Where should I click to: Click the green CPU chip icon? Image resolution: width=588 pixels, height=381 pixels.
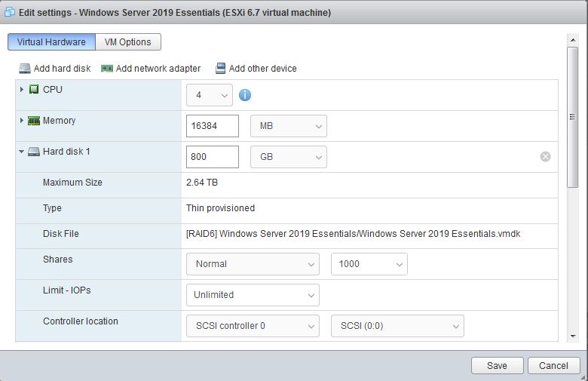(x=34, y=90)
